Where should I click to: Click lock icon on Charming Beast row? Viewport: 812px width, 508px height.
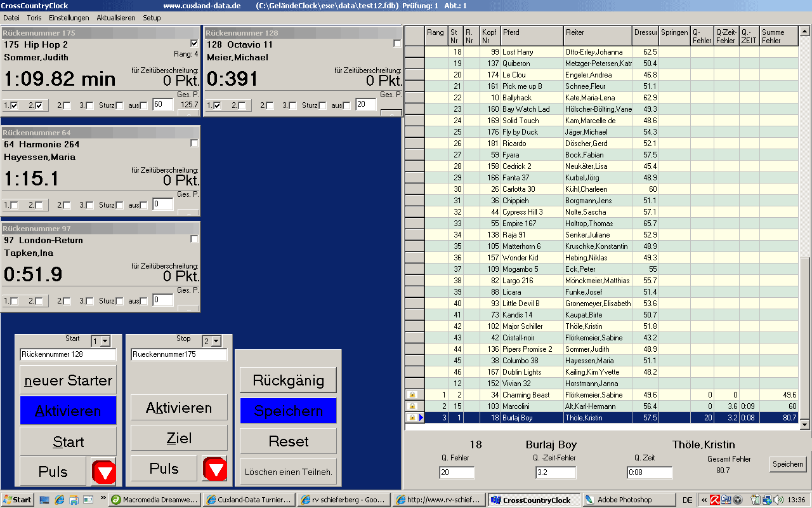(412, 395)
